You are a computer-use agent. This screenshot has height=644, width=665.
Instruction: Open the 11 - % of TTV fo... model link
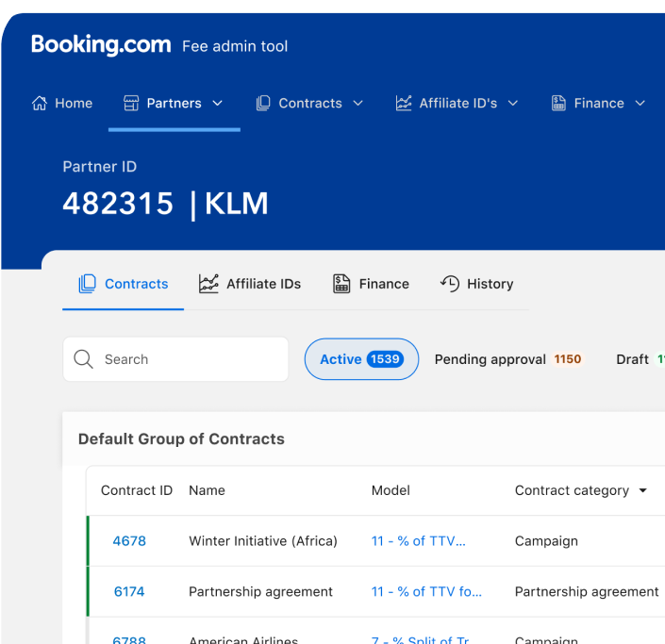[x=426, y=592]
